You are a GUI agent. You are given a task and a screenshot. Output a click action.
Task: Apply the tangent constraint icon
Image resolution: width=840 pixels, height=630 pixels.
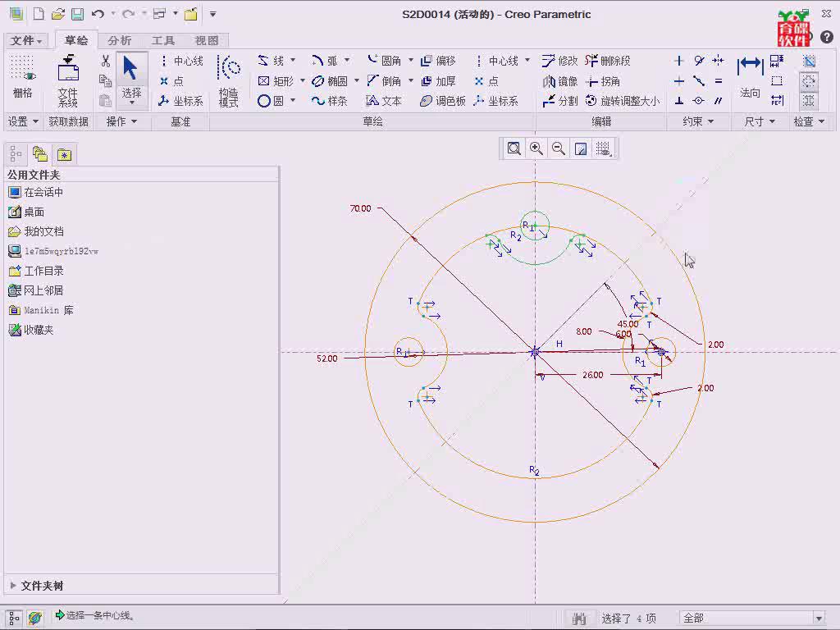[x=699, y=61]
